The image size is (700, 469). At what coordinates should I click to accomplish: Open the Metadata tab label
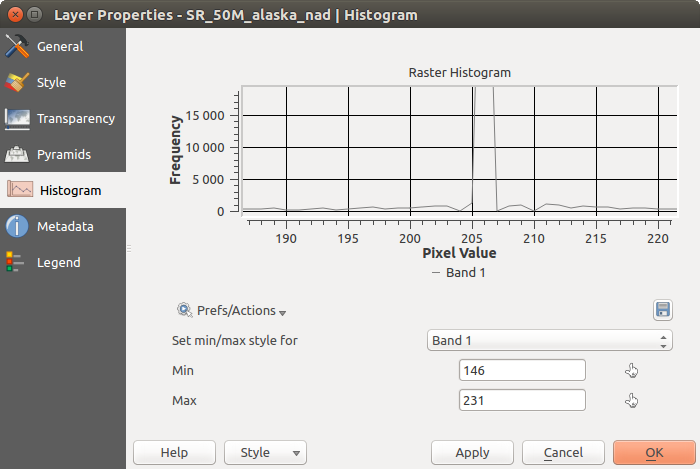(x=65, y=227)
